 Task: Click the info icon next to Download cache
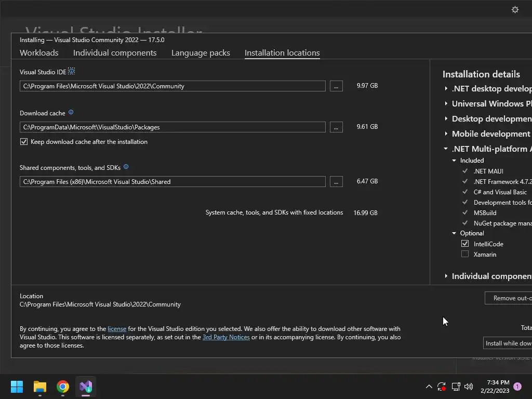71,112
